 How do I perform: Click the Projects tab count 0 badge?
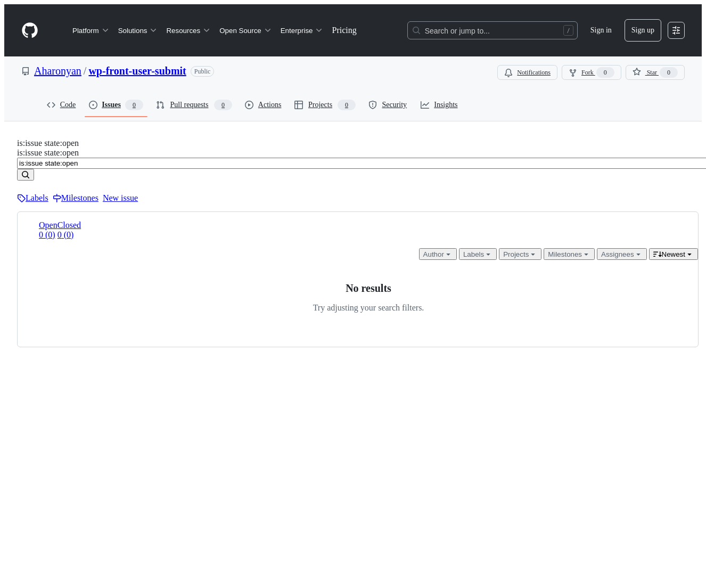click(x=347, y=105)
